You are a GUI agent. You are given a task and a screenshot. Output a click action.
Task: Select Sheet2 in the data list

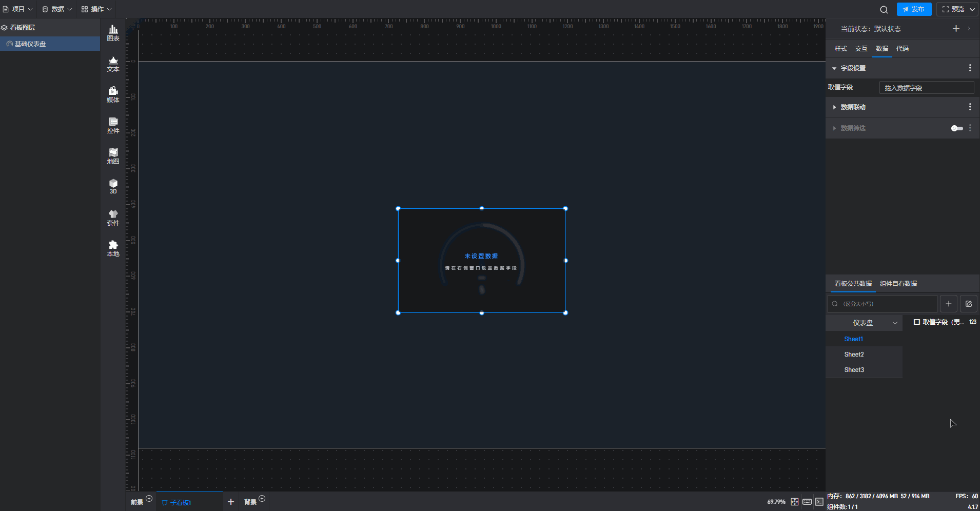[854, 355]
